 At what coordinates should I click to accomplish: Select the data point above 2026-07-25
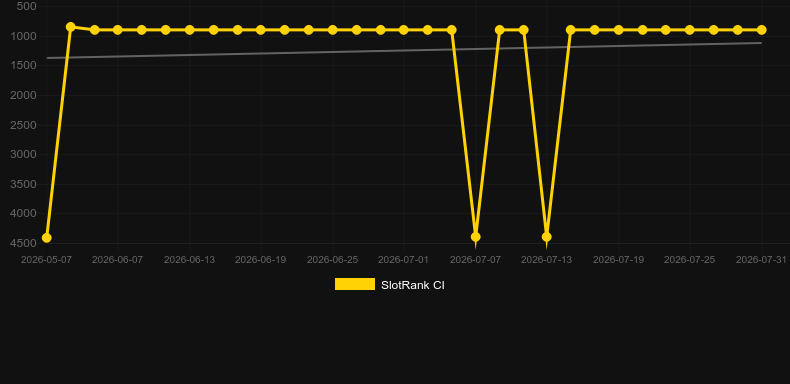click(690, 30)
